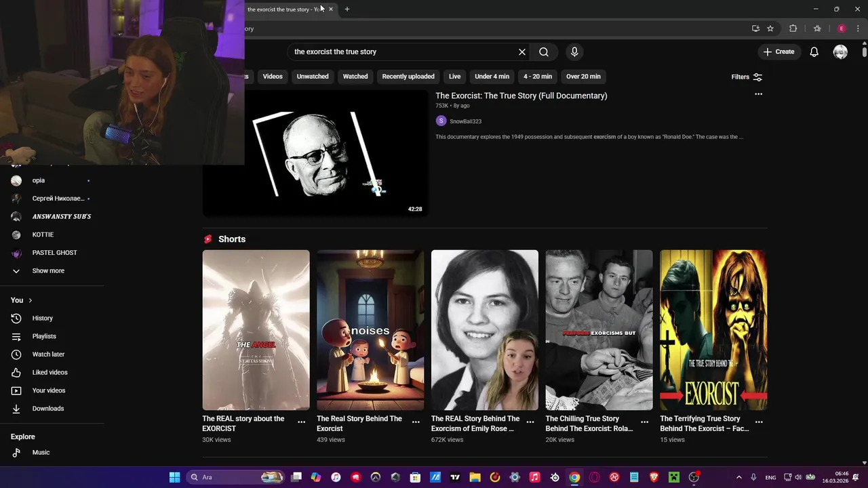The height and width of the screenshot is (488, 868).
Task: Open Liked videos in the sidebar
Action: coord(51,372)
